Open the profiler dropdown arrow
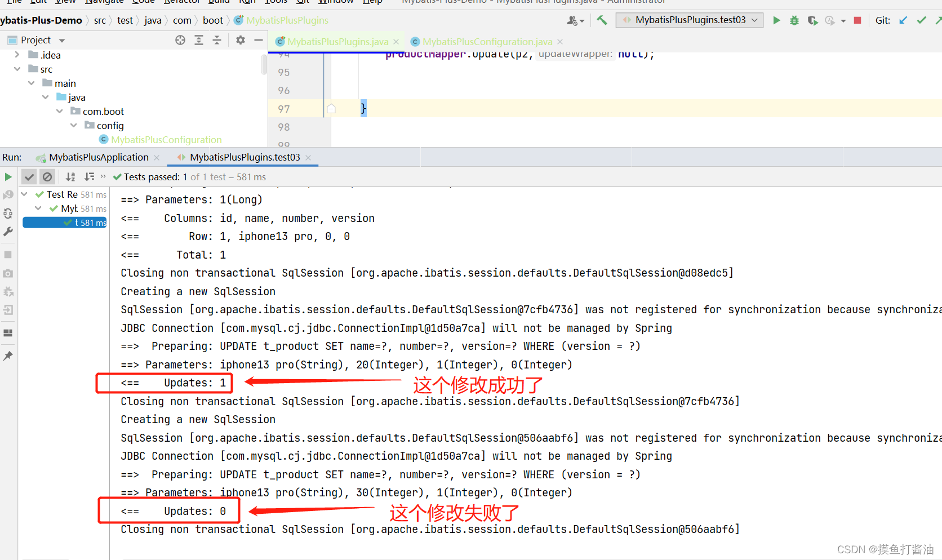The image size is (942, 560). click(x=843, y=21)
